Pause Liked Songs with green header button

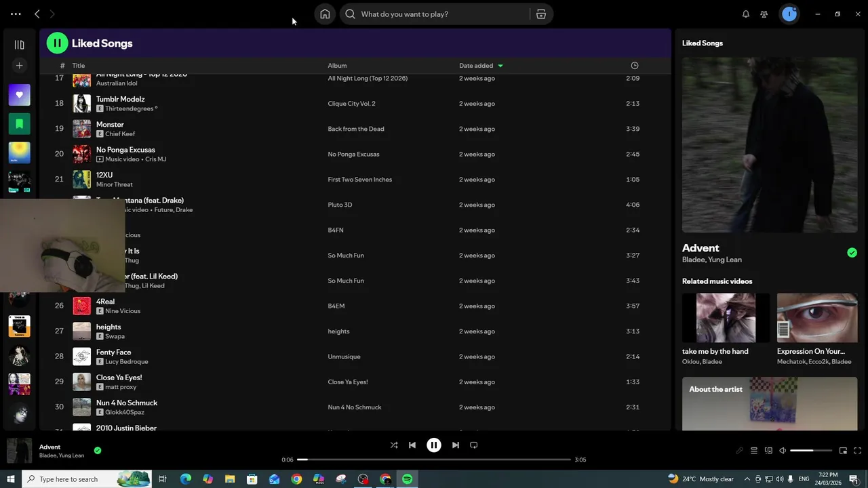pyautogui.click(x=57, y=43)
